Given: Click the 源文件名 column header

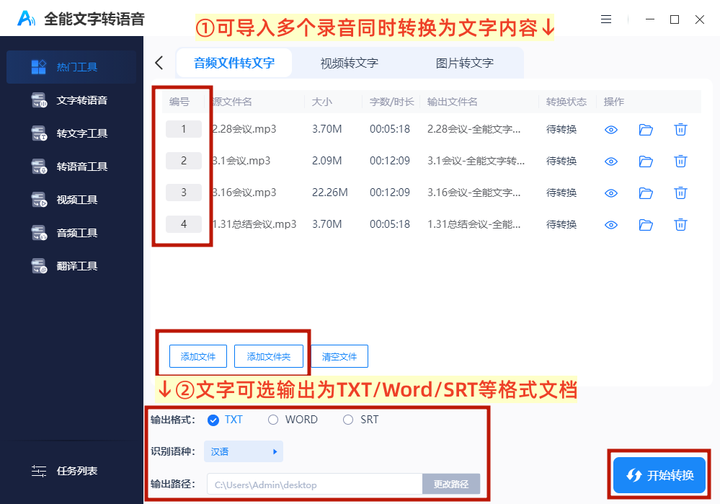Looking at the screenshot, I should pyautogui.click(x=232, y=101).
